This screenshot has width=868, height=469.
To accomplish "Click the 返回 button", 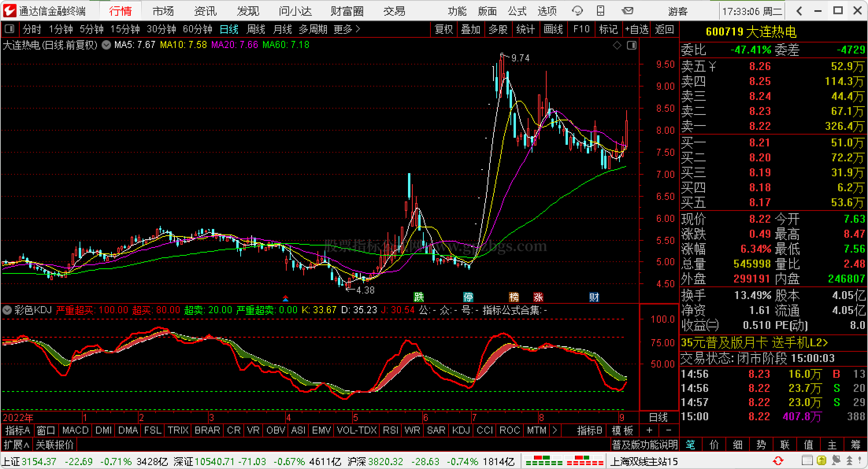I will point(665,30).
